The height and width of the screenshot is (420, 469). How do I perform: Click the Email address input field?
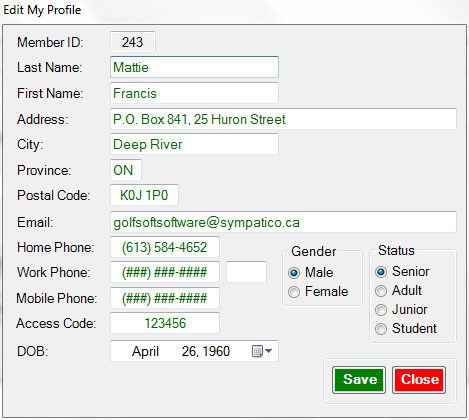[x=283, y=222]
